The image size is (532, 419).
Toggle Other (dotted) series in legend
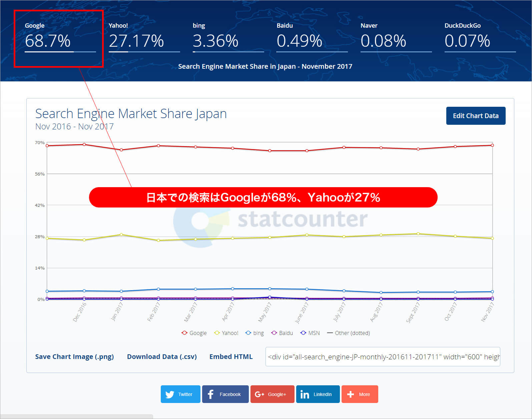(x=349, y=333)
